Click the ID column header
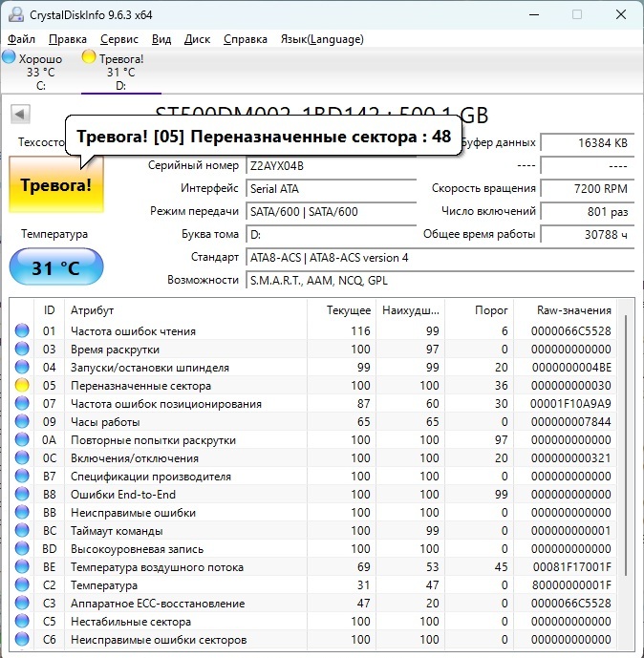The height and width of the screenshot is (658, 644). click(x=49, y=310)
